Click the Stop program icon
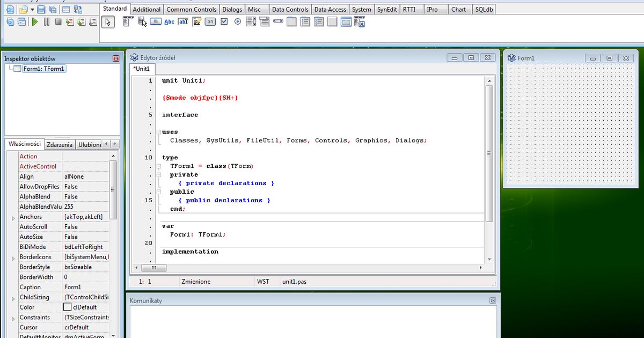The height and width of the screenshot is (338, 644). [59, 21]
